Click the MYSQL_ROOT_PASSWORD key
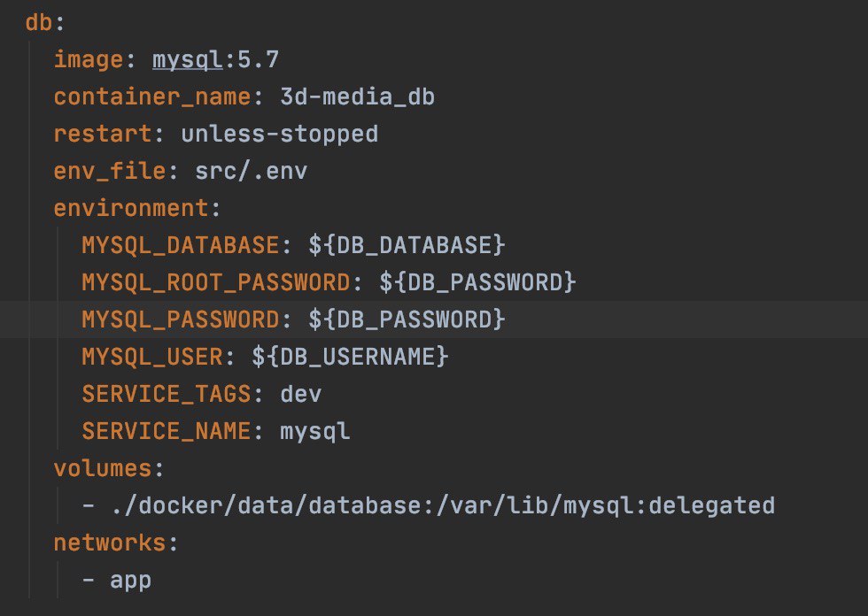The width and height of the screenshot is (868, 616). pos(216,282)
